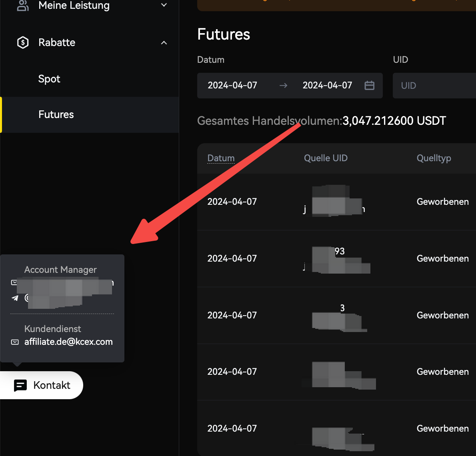The image size is (476, 456).
Task: Expand the Meine Leistung chevron
Action: point(164,6)
